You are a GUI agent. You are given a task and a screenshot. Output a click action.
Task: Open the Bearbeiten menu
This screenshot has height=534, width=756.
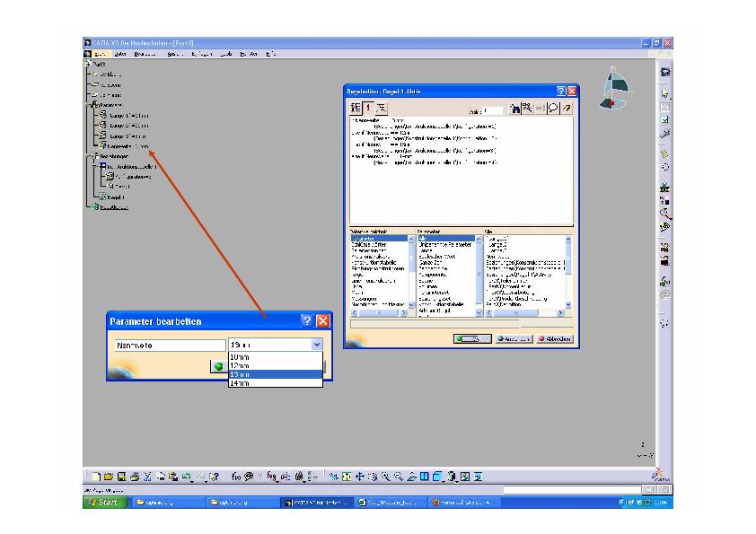click(145, 54)
